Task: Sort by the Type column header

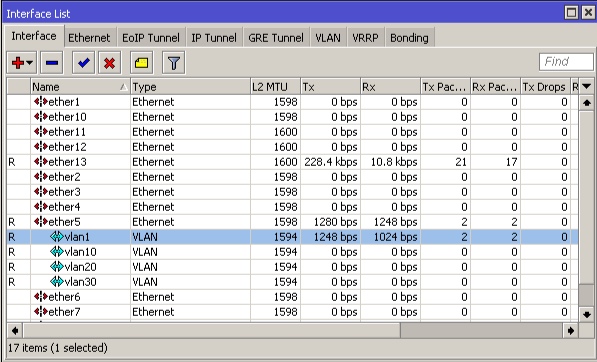Action: (190, 87)
